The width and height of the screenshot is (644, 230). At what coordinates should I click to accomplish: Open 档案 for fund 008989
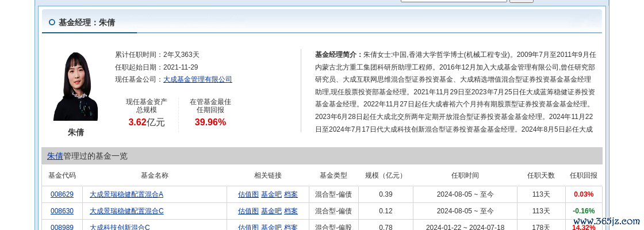tap(291, 227)
